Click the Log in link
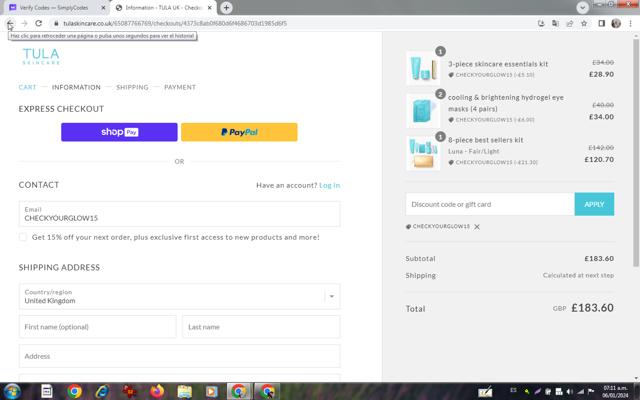 coord(329,185)
